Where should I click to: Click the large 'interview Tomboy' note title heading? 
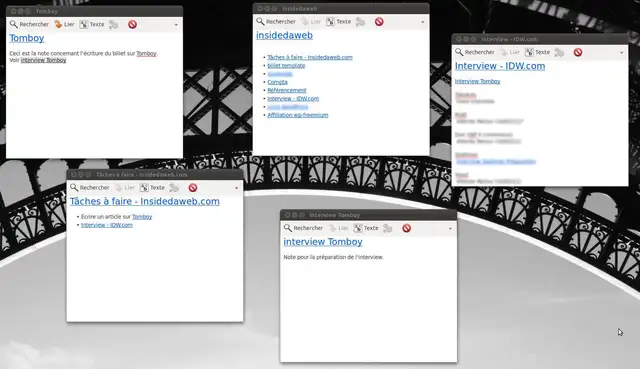[323, 242]
